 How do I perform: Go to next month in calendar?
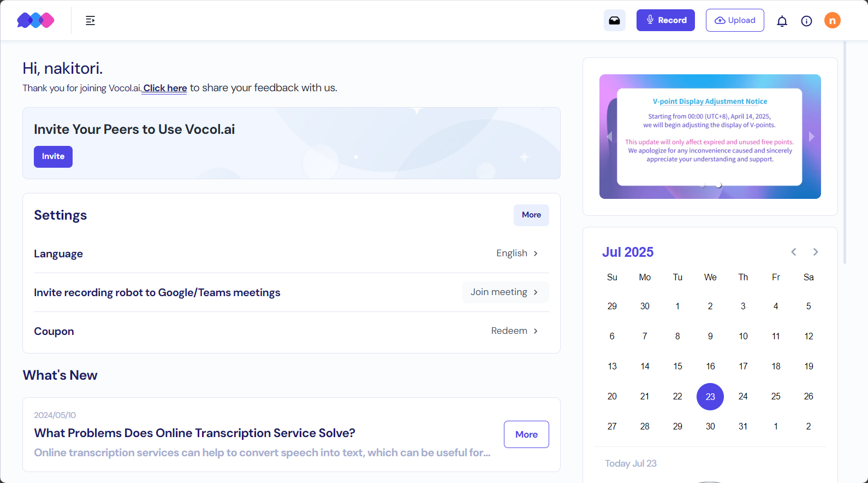tap(816, 252)
